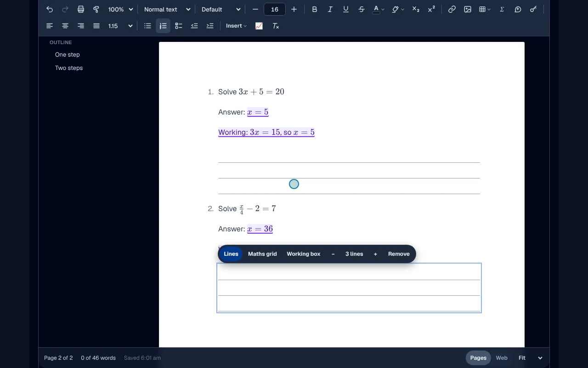Toggle underline formatting
Image resolution: width=588 pixels, height=368 pixels.
click(x=346, y=9)
